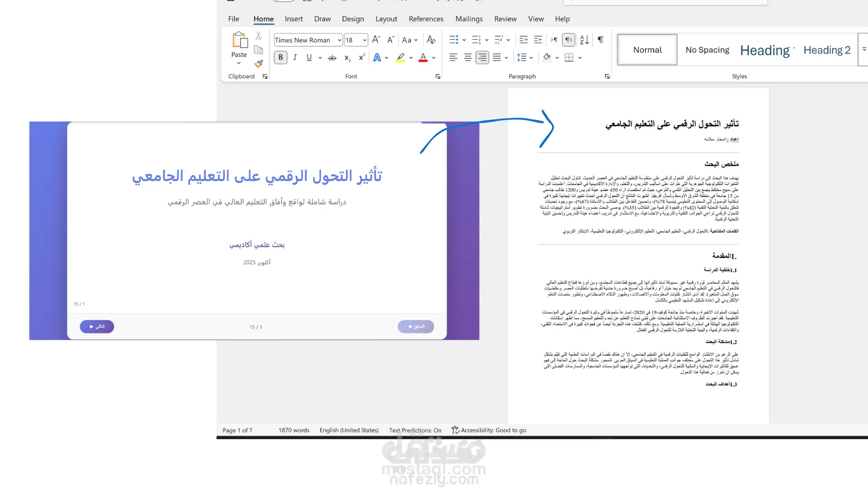868x488 pixels.
Task: Click the Center alignment icon
Action: pyautogui.click(x=468, y=58)
